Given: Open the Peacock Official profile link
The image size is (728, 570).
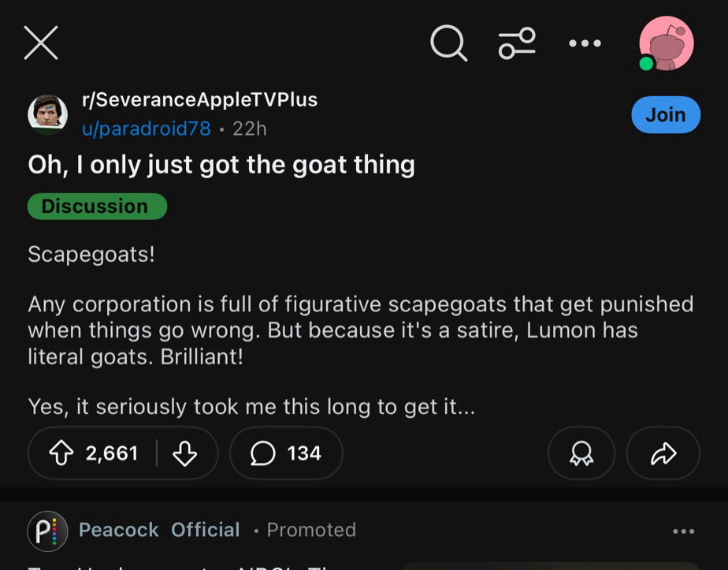Looking at the screenshot, I should (x=159, y=530).
